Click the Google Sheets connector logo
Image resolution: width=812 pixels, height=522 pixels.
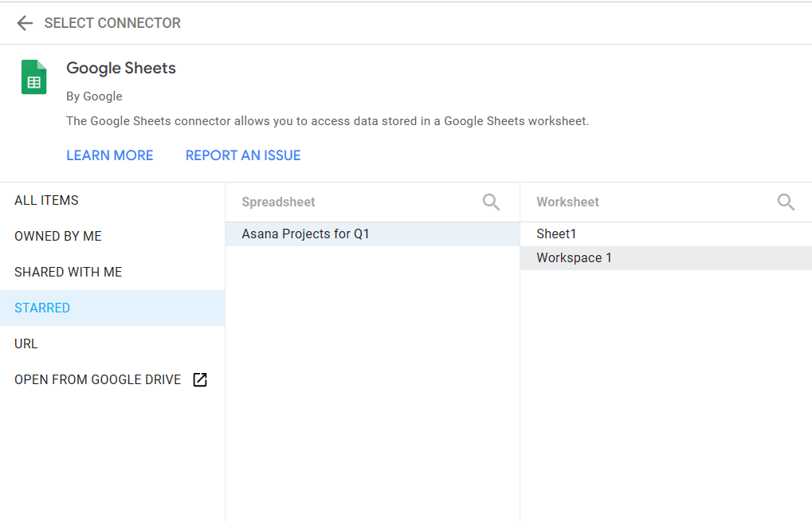[x=33, y=77]
